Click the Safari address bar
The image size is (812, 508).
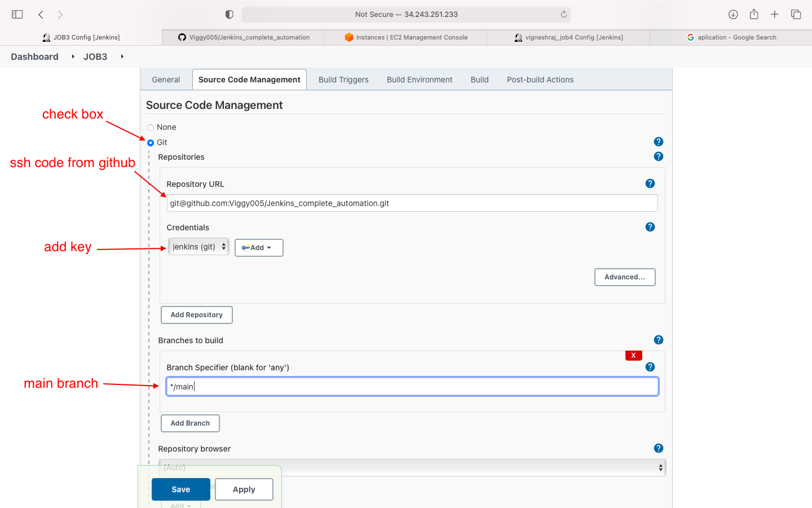pyautogui.click(x=406, y=14)
